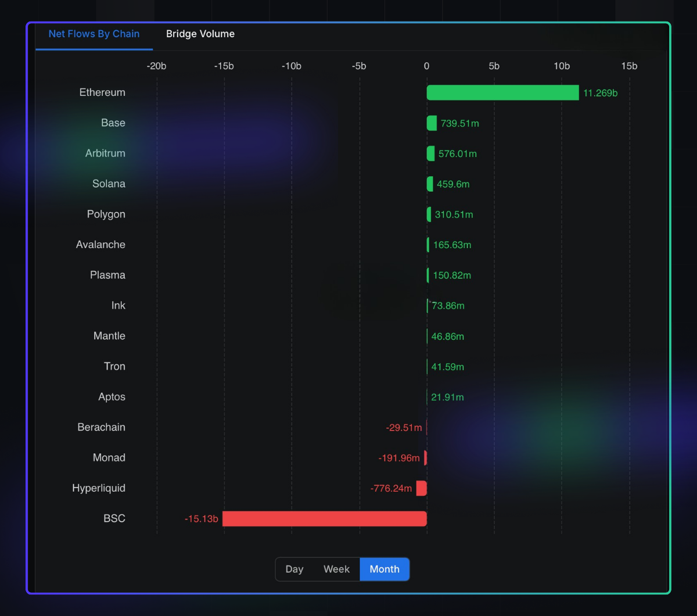Viewport: 697px width, 616px height.
Task: Click the Plasma chain label
Action: click(x=107, y=275)
